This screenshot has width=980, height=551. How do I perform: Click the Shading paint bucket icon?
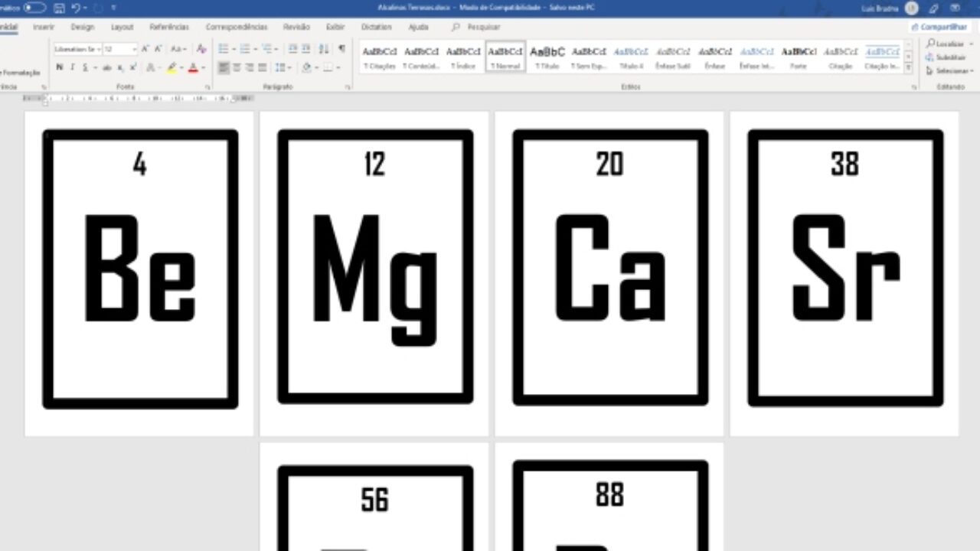[x=306, y=67]
